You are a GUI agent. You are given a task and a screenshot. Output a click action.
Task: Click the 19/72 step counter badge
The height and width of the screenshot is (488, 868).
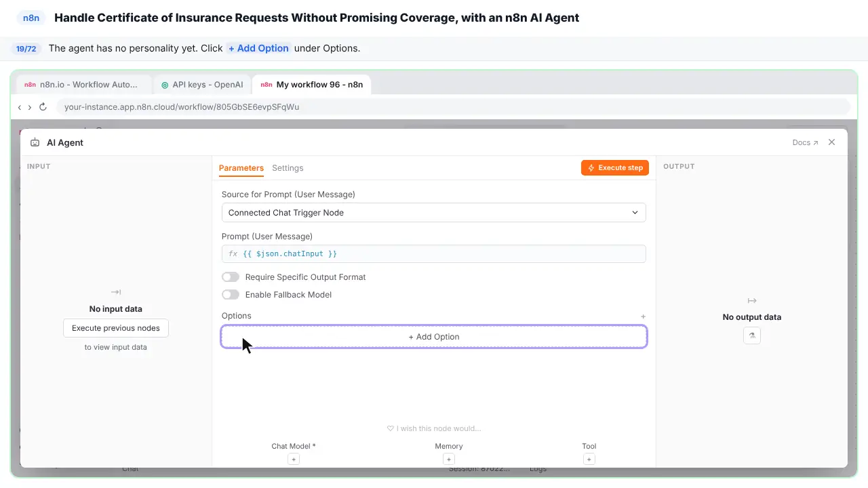(26, 49)
